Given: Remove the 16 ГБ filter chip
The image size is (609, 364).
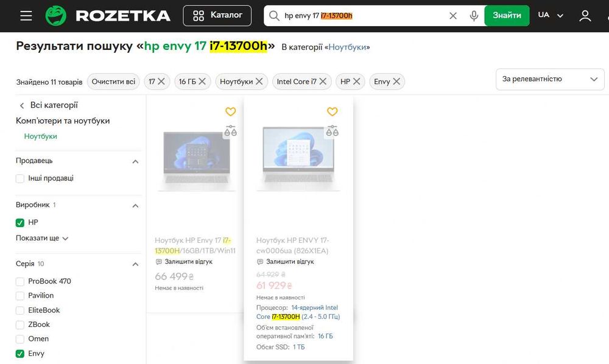Looking at the screenshot, I should click(202, 82).
